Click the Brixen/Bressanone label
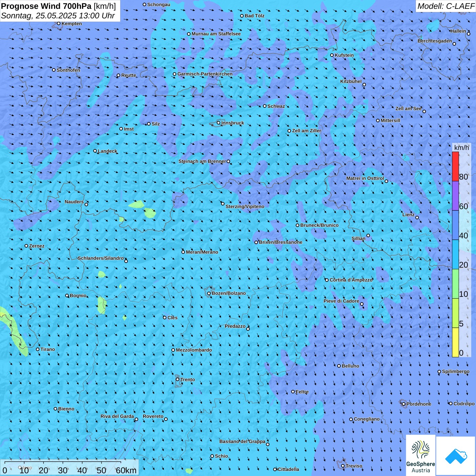The width and height of the screenshot is (476, 476). tap(281, 242)
